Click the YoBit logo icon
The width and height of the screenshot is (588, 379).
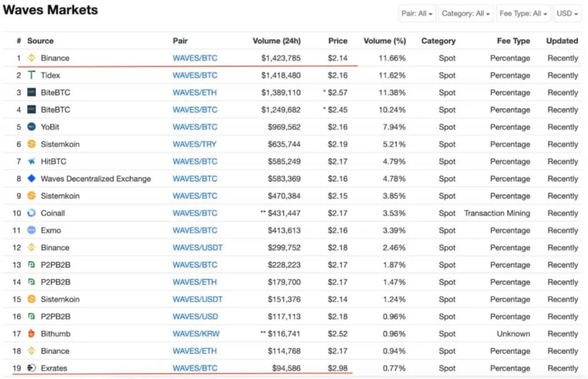click(x=32, y=127)
